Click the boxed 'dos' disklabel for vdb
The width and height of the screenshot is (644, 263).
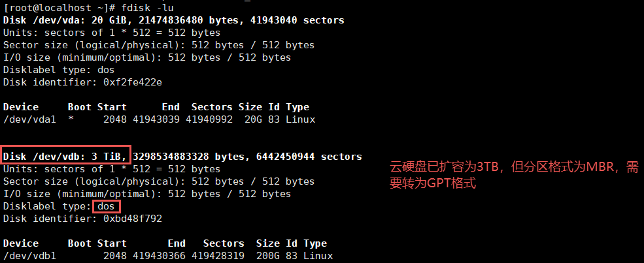(x=106, y=206)
